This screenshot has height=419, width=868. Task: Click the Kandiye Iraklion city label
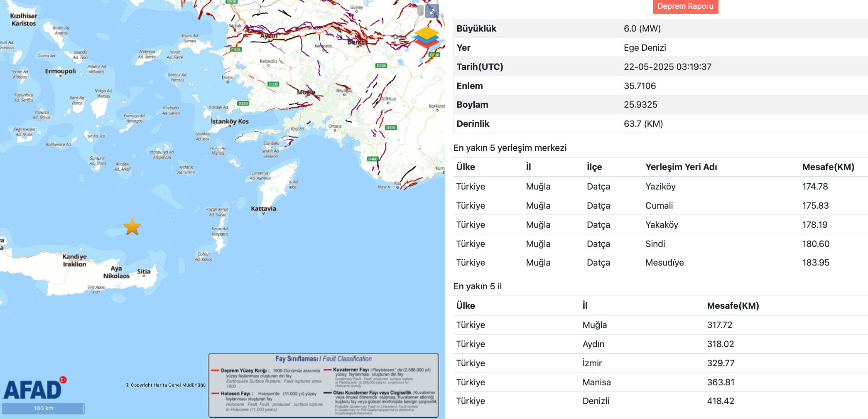pos(74,260)
